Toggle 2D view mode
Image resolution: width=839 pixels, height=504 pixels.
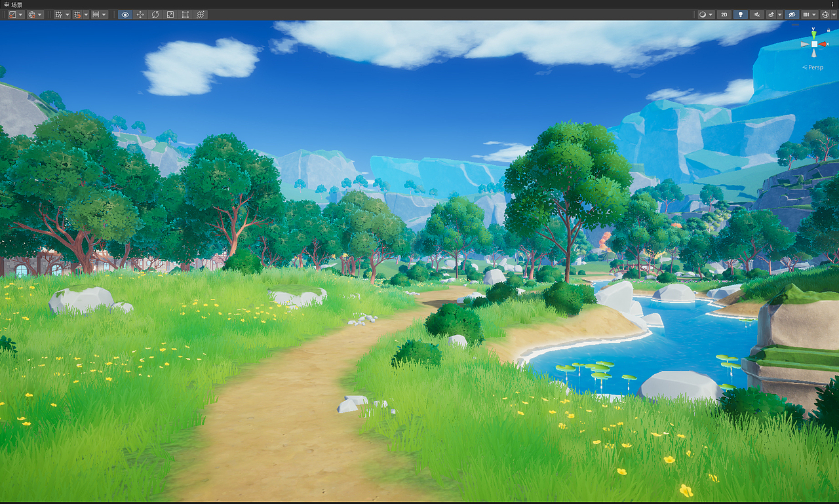coord(724,14)
